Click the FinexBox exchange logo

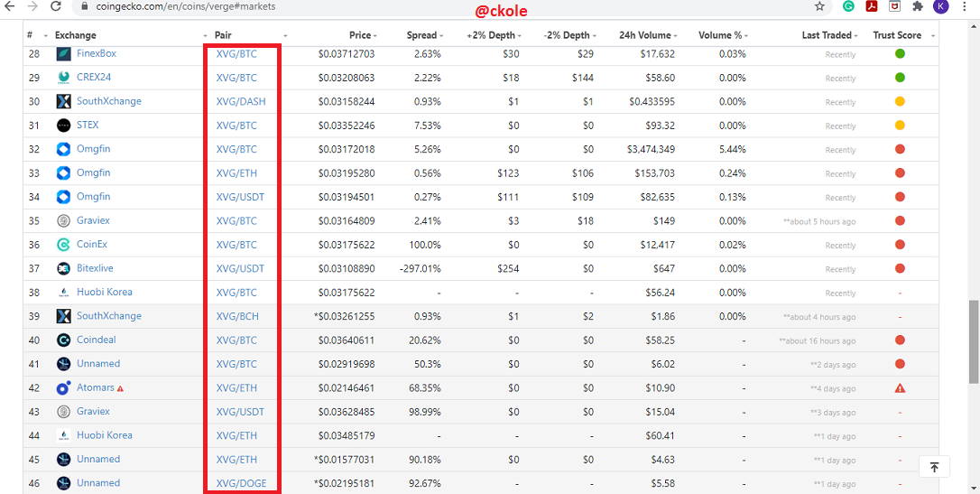click(64, 54)
